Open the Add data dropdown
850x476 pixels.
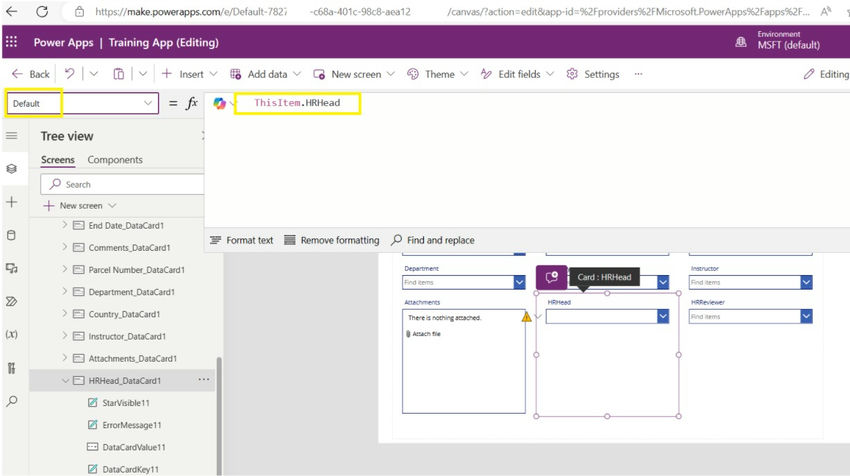[265, 74]
